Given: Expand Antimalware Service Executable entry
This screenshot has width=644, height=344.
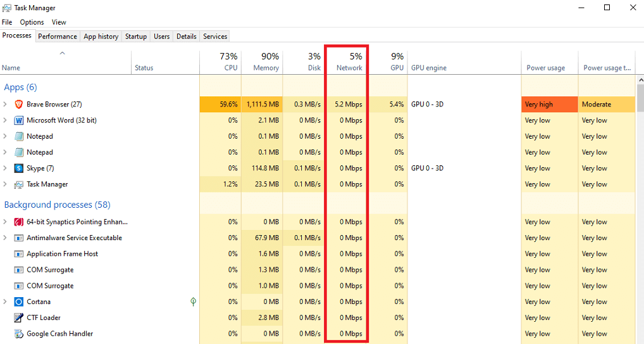Looking at the screenshot, I should pyautogui.click(x=6, y=238).
